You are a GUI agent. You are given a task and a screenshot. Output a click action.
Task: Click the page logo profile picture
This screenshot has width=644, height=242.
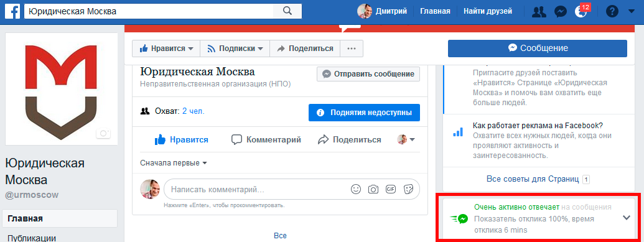click(62, 88)
